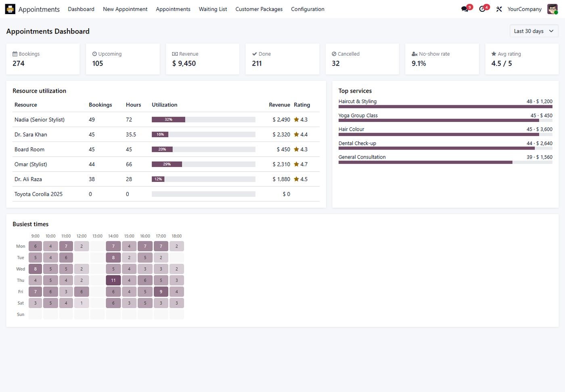This screenshot has height=392, width=565.
Task: Click the Saturday 12:00 heatmap cell showing 1
Action: (x=82, y=303)
